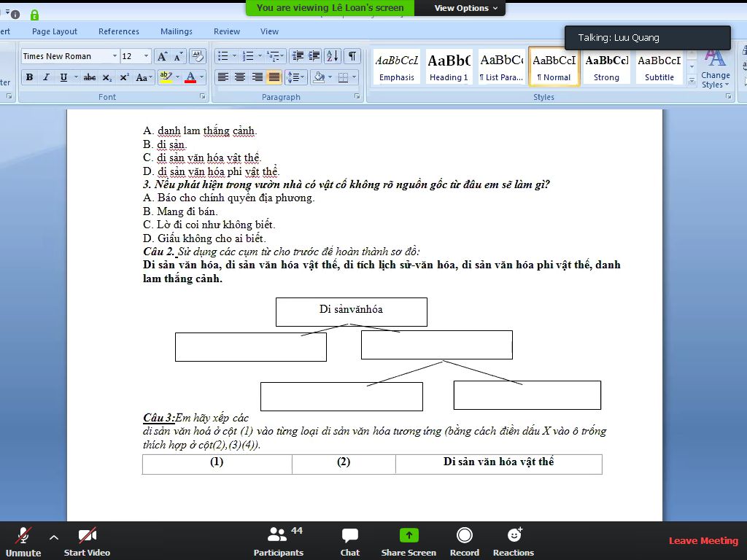This screenshot has height=560, width=747.
Task: Click Share Screen button
Action: (409, 542)
